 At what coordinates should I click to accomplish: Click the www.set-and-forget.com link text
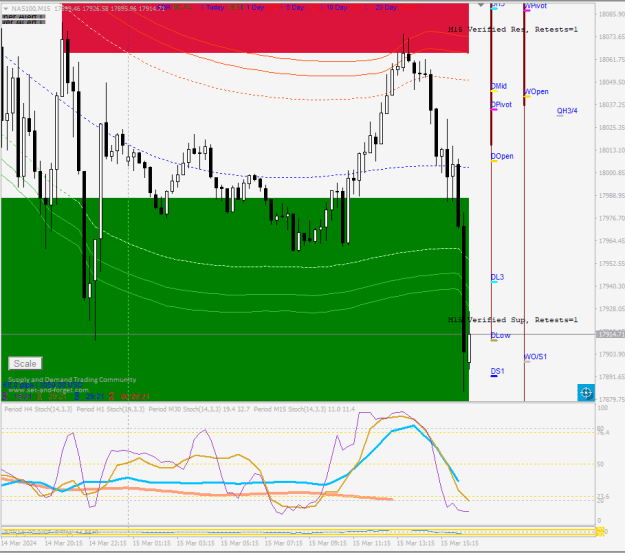48,390
